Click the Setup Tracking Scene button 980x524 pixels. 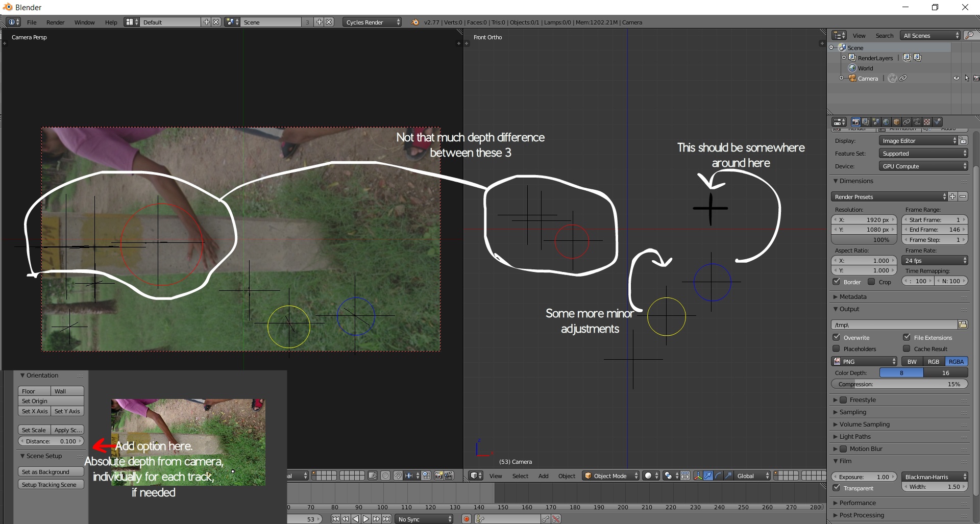point(51,485)
